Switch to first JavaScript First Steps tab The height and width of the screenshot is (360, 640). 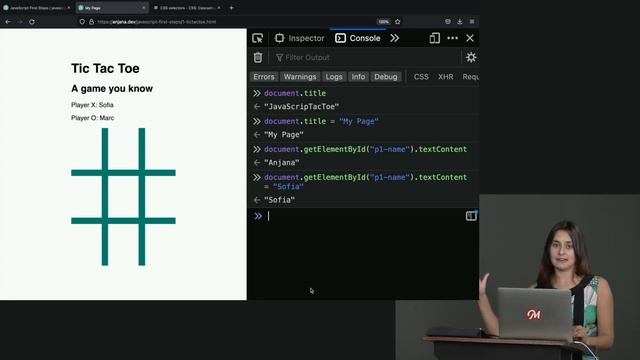[36, 8]
